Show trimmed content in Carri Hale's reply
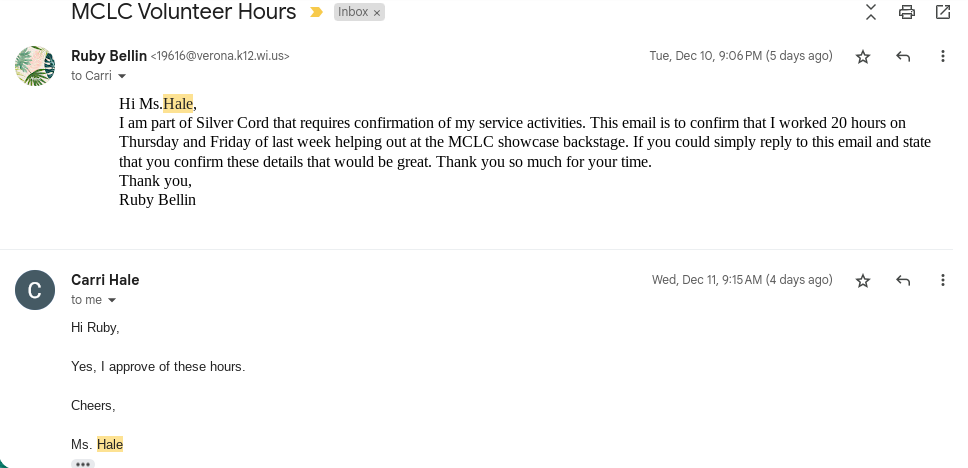The height and width of the screenshot is (468, 968). pos(82,464)
